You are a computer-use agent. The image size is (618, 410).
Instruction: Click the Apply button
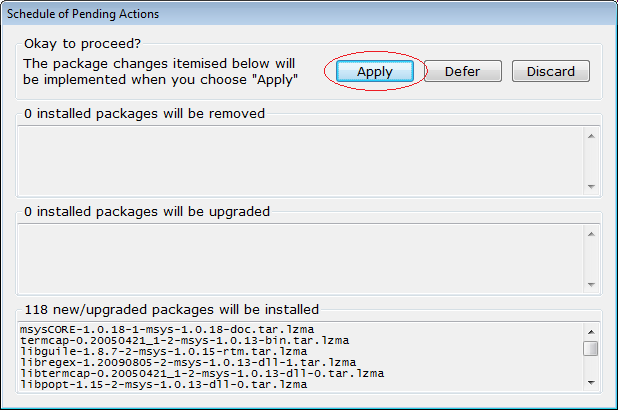375,71
